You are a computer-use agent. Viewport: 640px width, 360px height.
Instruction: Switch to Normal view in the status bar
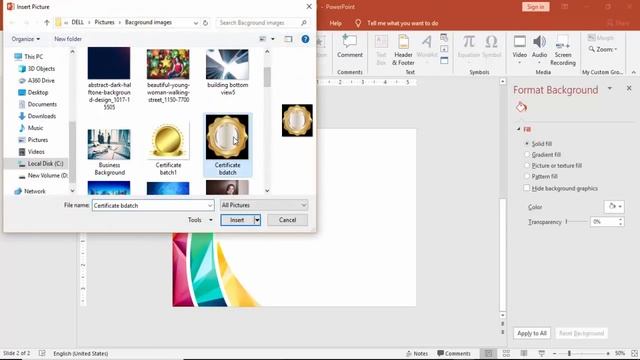tap(488, 353)
